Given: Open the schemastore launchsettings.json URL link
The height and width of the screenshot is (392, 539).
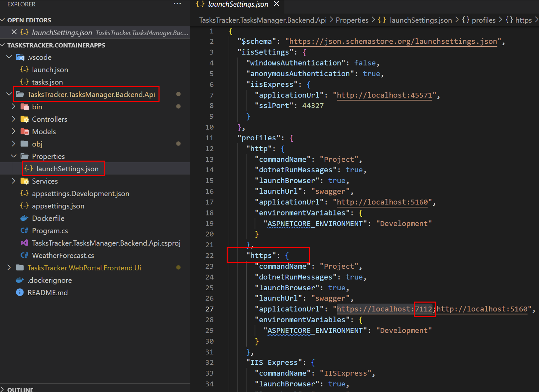Looking at the screenshot, I should coord(393,42).
